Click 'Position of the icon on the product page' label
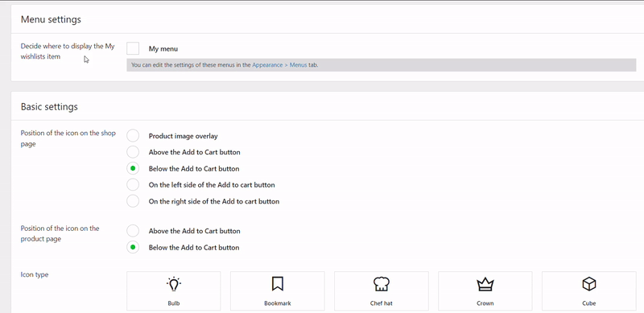The height and width of the screenshot is (313, 644). pos(60,233)
